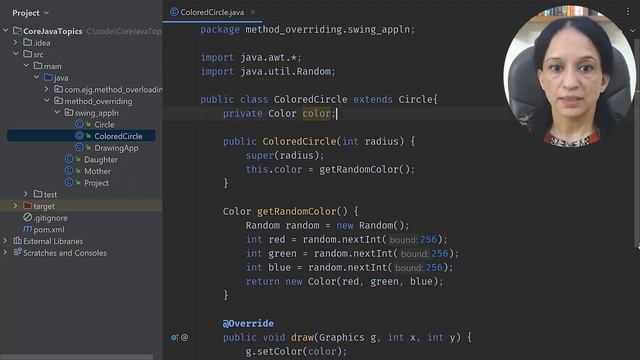Viewport: 640px width, 360px height.
Task: Open Circle in the project tree
Action: click(x=104, y=124)
